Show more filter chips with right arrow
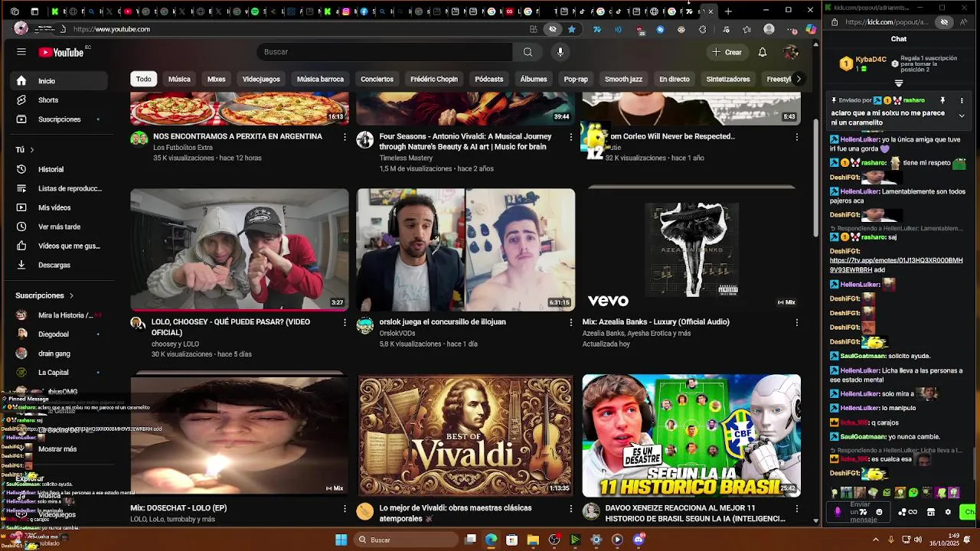 (798, 79)
